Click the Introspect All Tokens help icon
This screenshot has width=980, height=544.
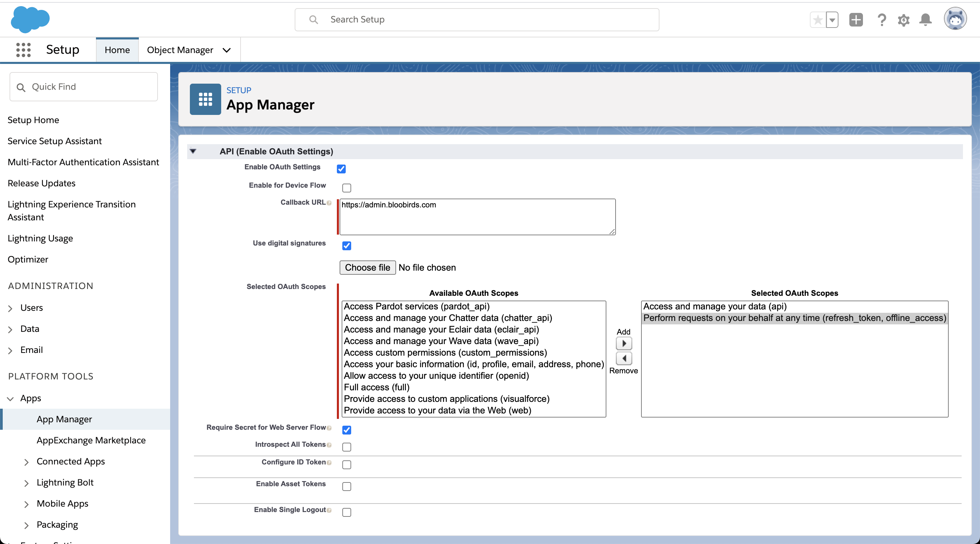click(329, 445)
